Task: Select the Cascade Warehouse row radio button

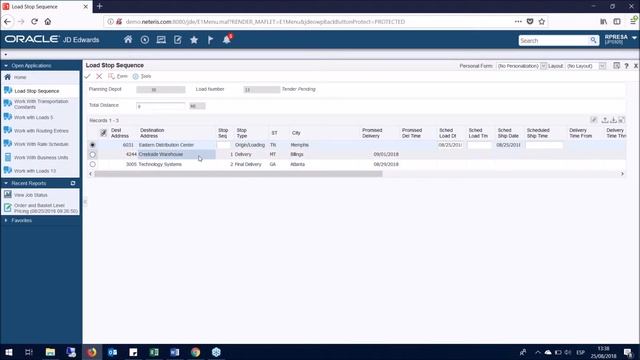Action: [93, 154]
